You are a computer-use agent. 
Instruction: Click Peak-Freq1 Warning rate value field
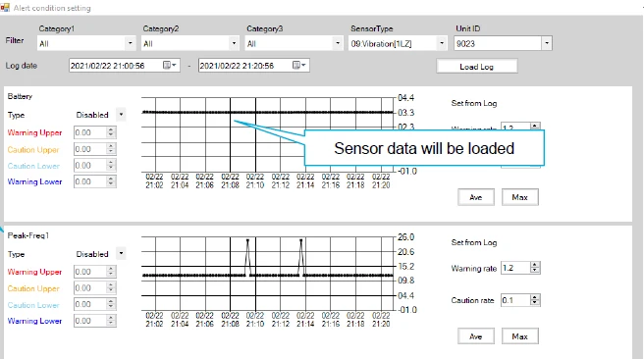click(515, 268)
